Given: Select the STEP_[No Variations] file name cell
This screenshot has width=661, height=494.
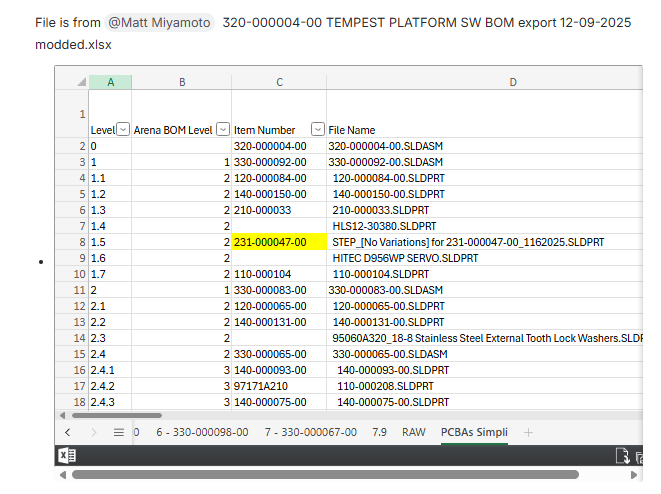Looking at the screenshot, I should (485, 242).
